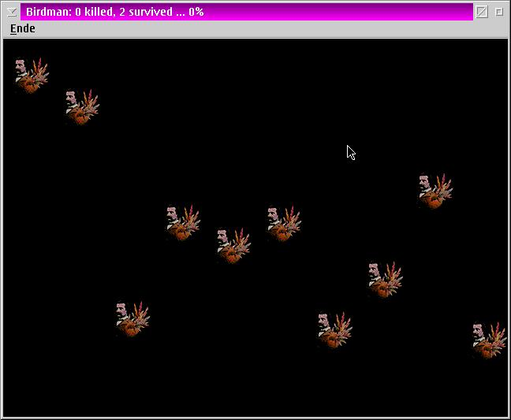Shoot the lone birdman in the lower-left area

click(132, 319)
